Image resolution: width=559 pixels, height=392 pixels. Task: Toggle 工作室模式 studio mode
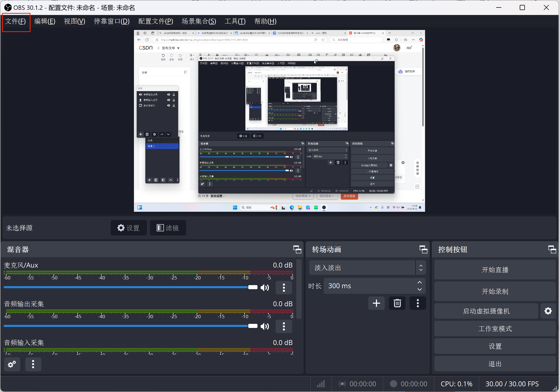(x=495, y=329)
